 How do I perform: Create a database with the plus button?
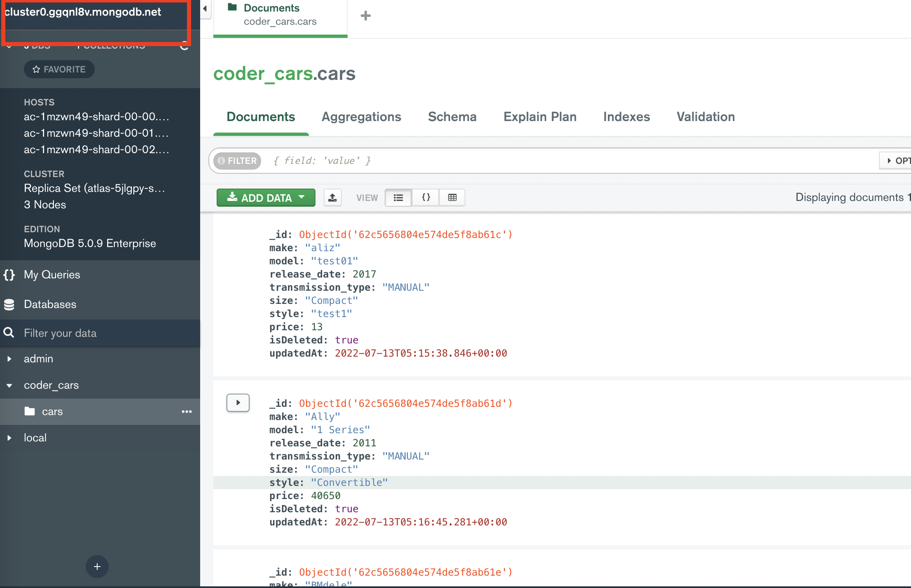97,567
